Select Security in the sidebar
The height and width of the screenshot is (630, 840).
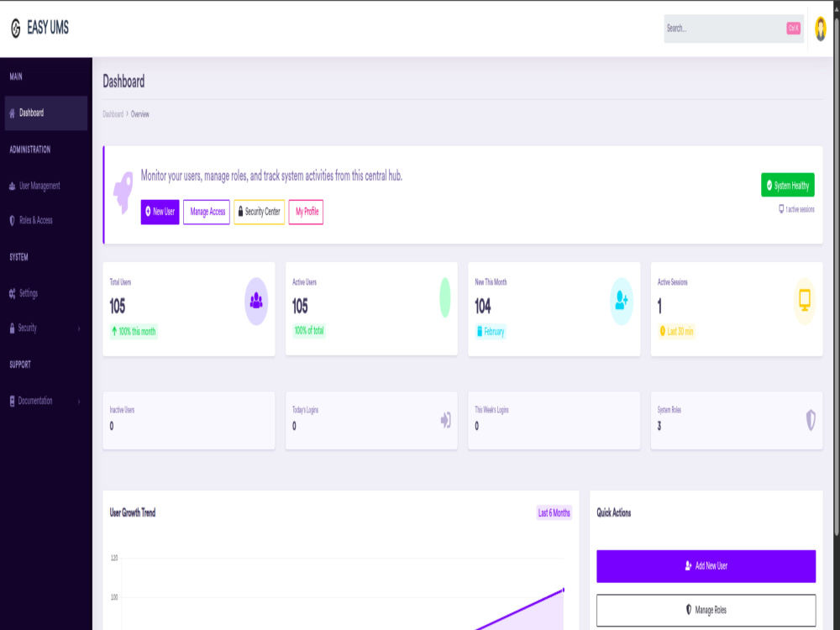[46, 328]
